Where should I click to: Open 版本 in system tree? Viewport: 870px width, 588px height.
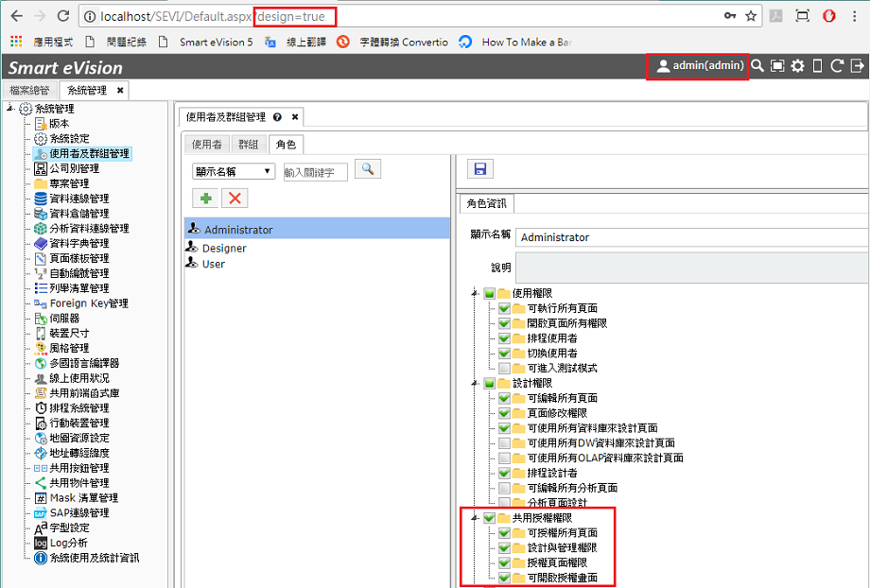pos(52,124)
